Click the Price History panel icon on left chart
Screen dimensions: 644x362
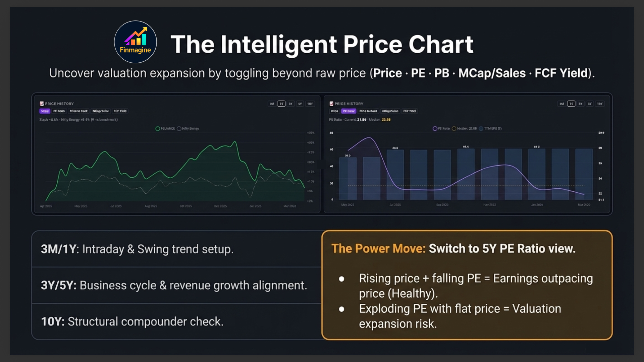[42, 103]
